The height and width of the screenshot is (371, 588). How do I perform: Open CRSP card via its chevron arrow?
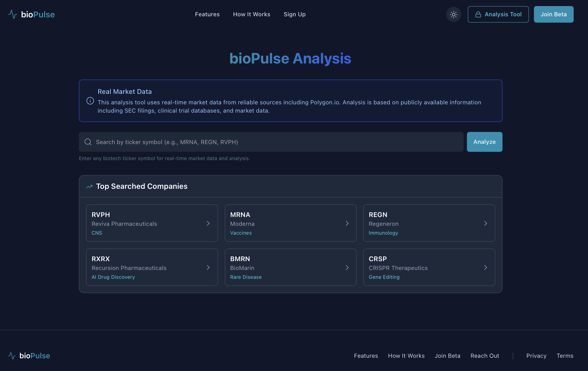tap(485, 267)
